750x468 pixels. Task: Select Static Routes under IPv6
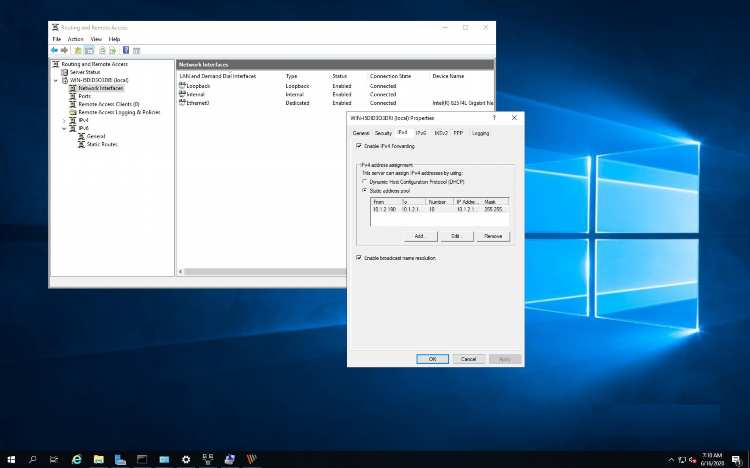pyautogui.click(x=102, y=144)
